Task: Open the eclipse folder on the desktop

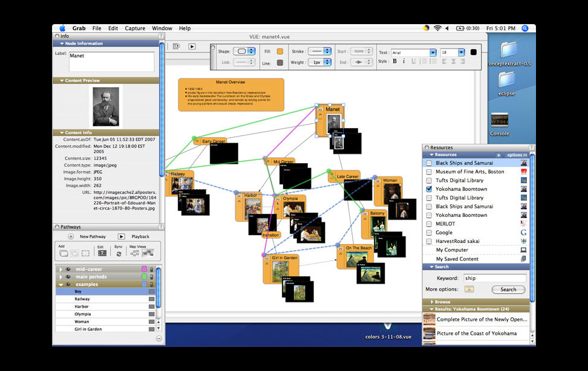Action: (x=506, y=82)
